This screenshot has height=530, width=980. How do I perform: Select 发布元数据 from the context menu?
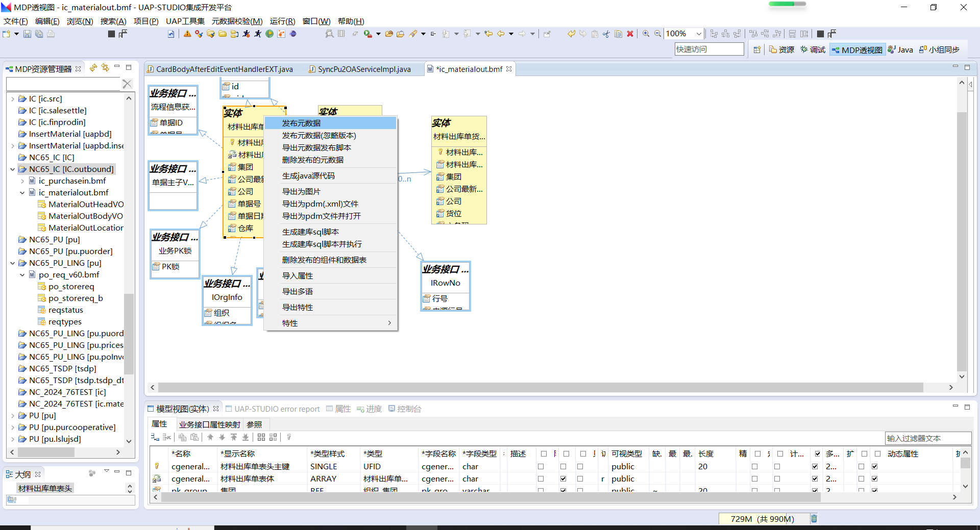pyautogui.click(x=330, y=123)
